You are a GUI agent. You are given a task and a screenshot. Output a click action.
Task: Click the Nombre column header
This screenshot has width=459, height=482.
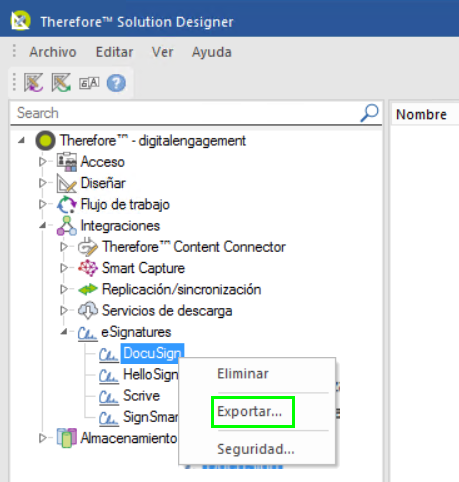[x=421, y=114]
